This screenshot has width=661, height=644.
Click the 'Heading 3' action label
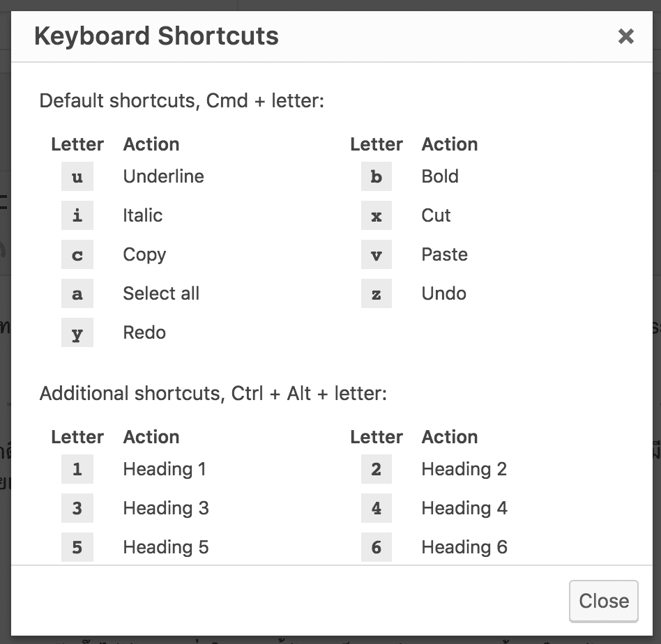coord(166,509)
